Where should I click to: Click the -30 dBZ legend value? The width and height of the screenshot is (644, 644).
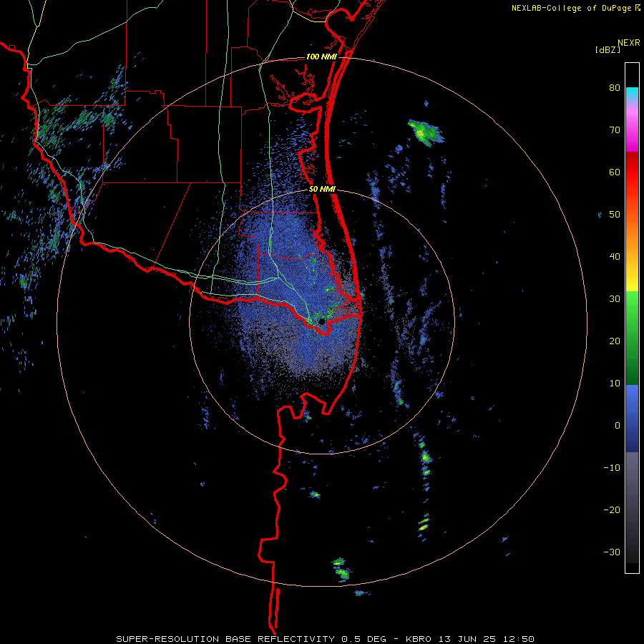(612, 552)
